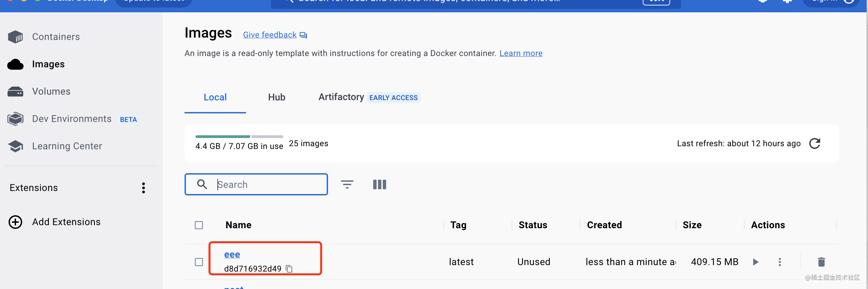Viewport: 868px width, 289px height.
Task: Run the eee image
Action: 756,262
